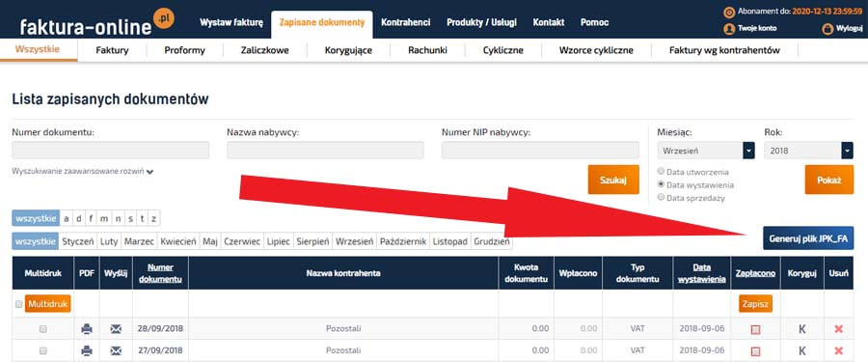Screen dimensions: 868x362
Task: Open the Miesiąc dropdown showing Wrzesień
Action: pyautogui.click(x=706, y=151)
